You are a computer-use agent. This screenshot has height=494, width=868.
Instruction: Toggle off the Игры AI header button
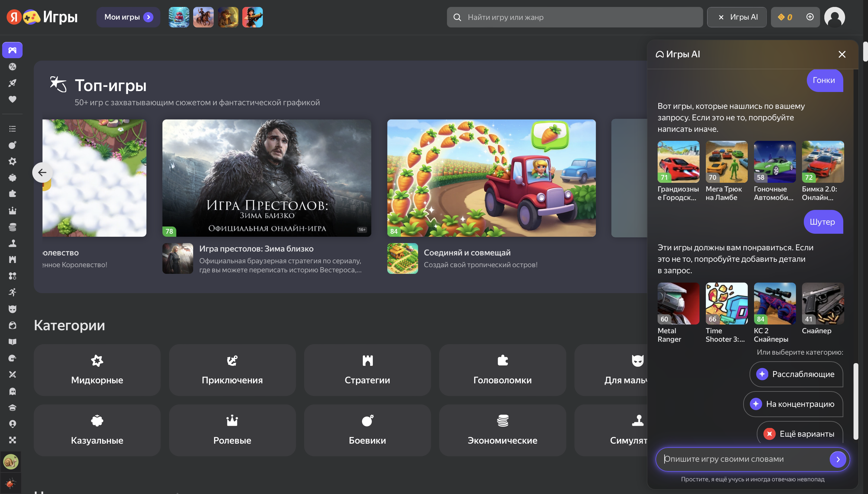[x=737, y=17]
